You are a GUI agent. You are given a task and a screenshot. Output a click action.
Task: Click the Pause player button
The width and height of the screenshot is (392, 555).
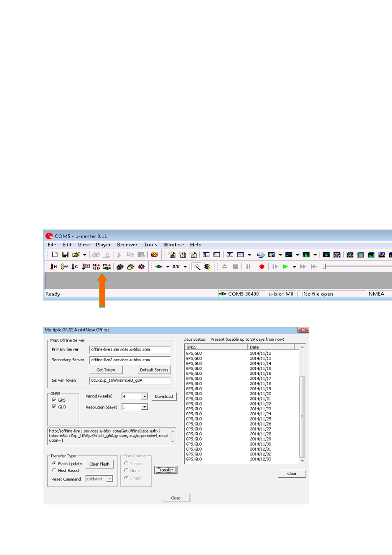(x=248, y=266)
